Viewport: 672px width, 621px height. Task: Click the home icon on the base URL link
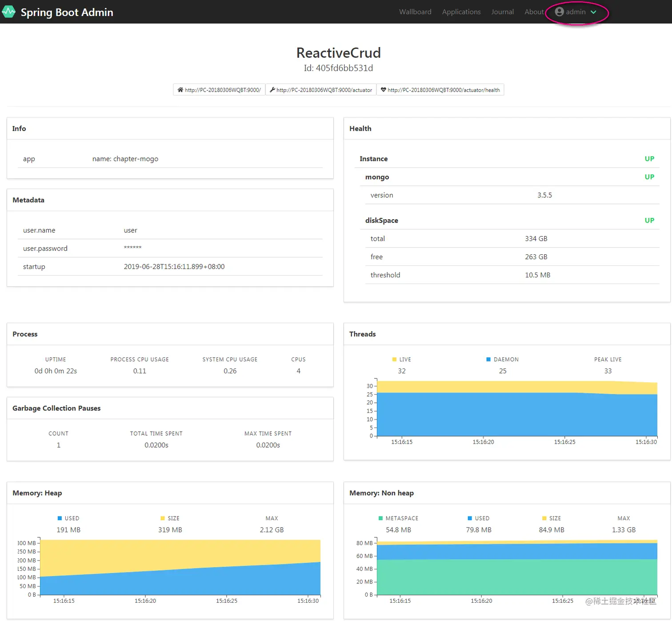180,90
